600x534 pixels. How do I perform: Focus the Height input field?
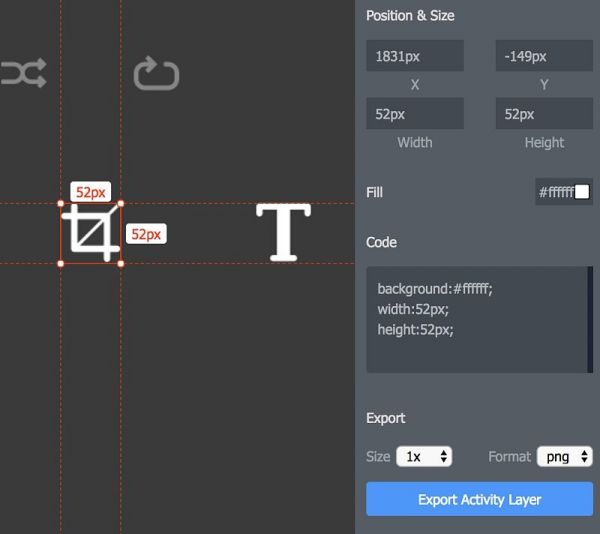pos(543,114)
